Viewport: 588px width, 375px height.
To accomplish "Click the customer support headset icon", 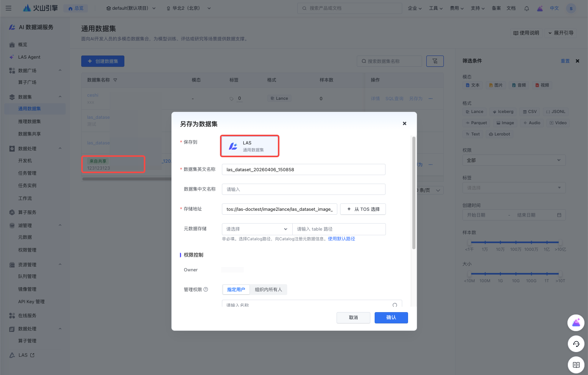I will coord(576,344).
